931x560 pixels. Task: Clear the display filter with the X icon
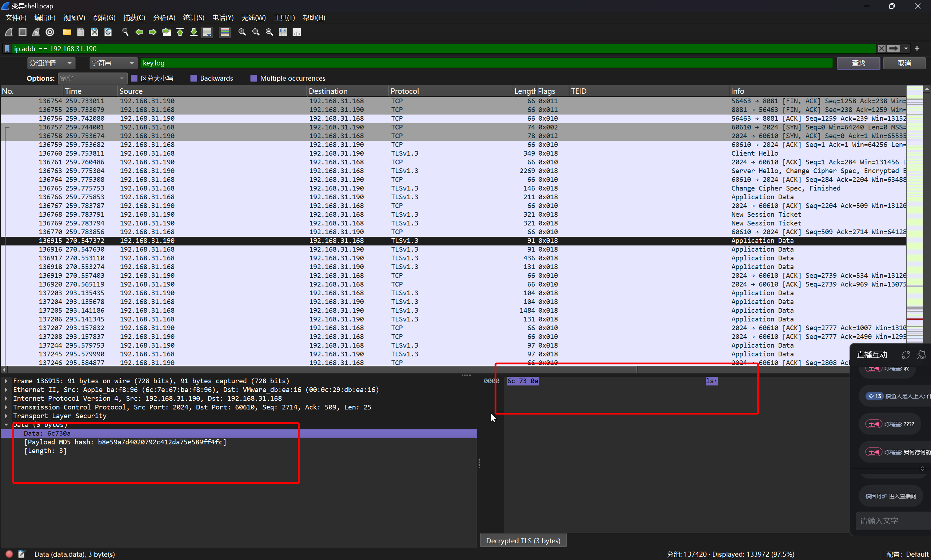tap(881, 49)
